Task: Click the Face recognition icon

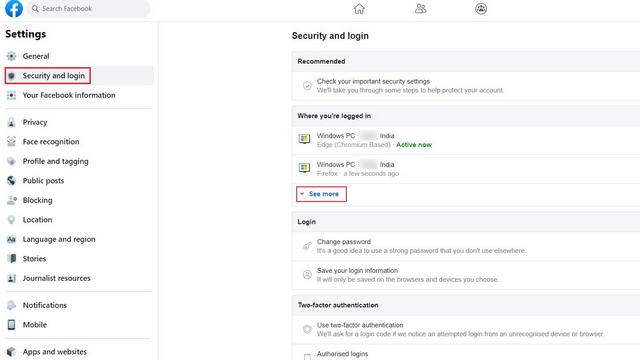Action: (x=11, y=142)
